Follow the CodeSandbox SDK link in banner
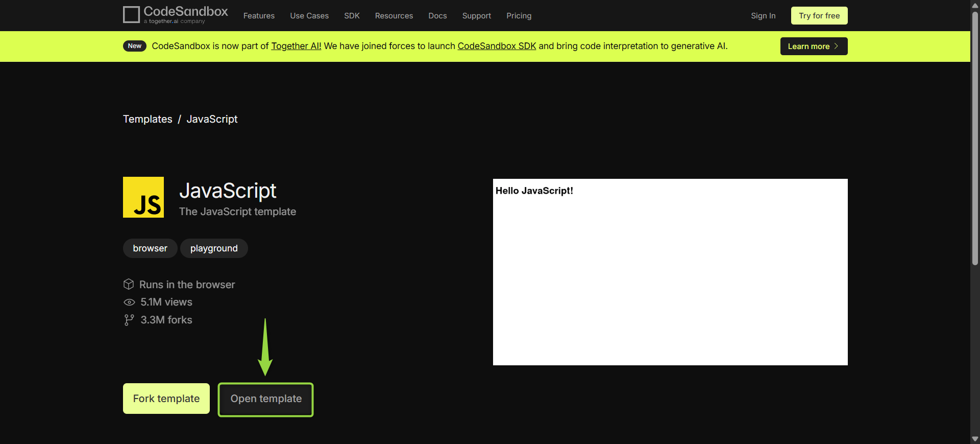Image resolution: width=980 pixels, height=444 pixels. click(x=497, y=46)
